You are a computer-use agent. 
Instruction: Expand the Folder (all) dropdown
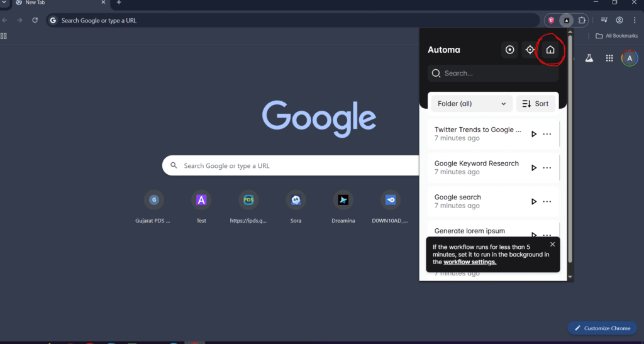(x=471, y=104)
